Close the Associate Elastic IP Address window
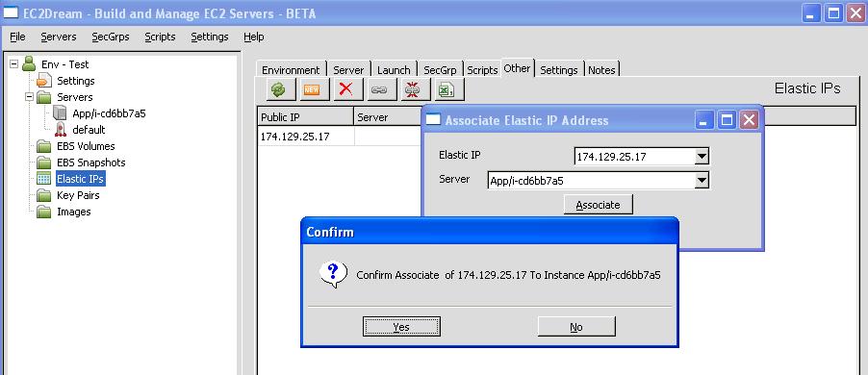 (749, 120)
